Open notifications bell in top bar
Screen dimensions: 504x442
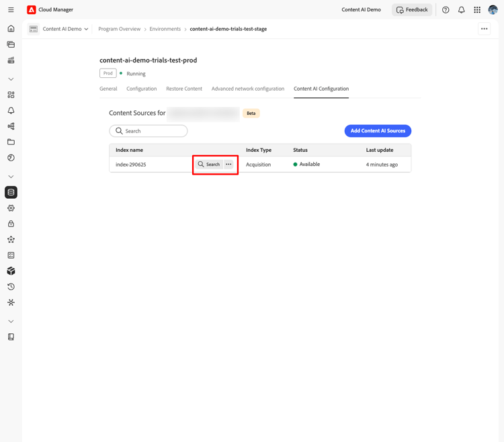(x=461, y=10)
